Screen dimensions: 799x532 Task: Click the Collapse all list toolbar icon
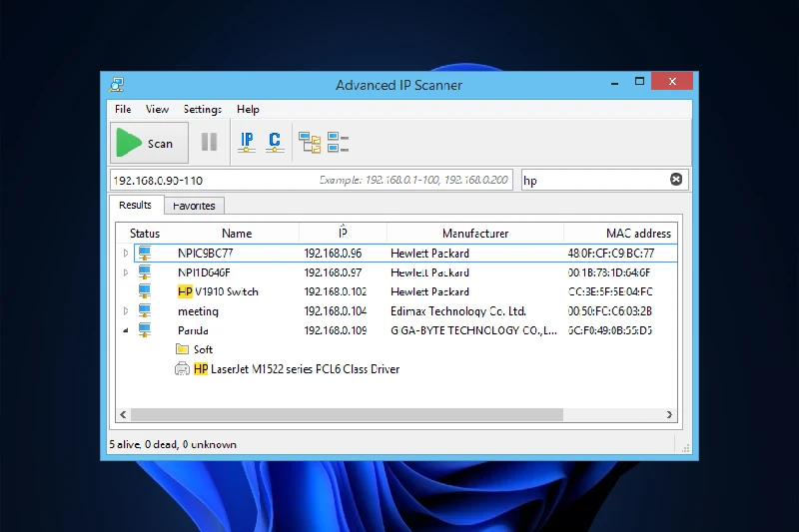tap(338, 143)
